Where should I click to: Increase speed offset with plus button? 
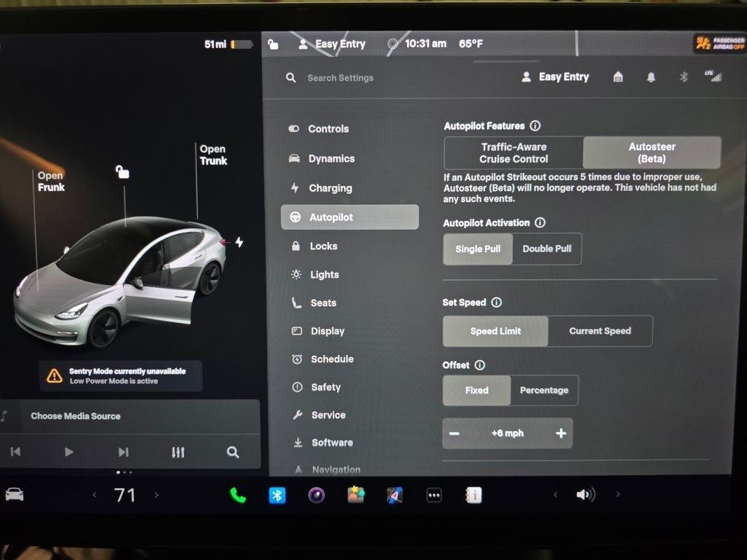pos(560,433)
